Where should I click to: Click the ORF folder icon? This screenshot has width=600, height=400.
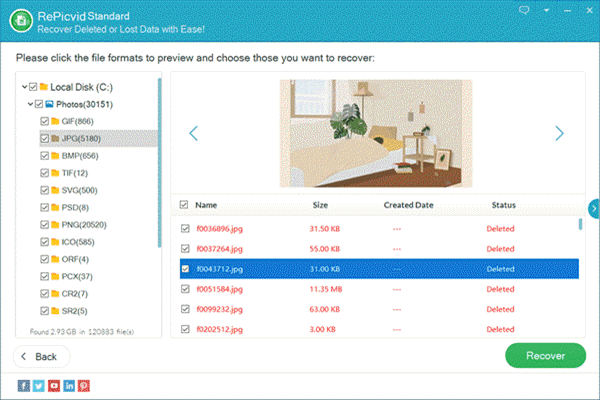55,259
